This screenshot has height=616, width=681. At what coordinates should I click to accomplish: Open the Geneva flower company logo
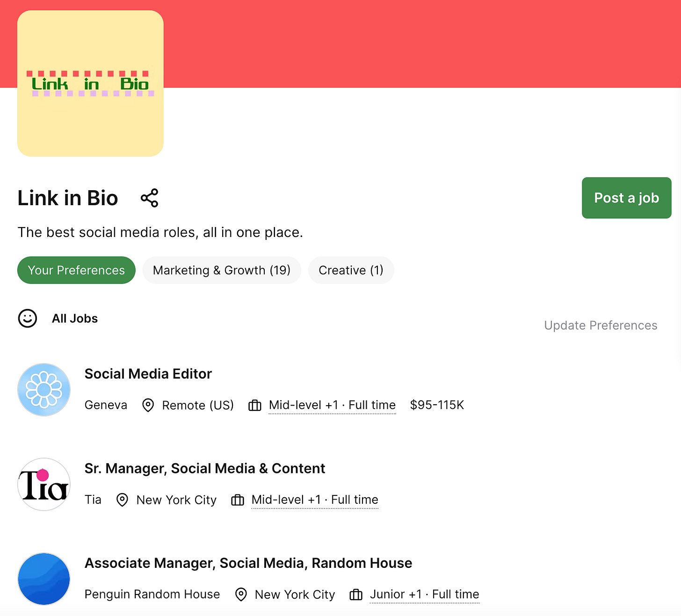[x=44, y=390]
